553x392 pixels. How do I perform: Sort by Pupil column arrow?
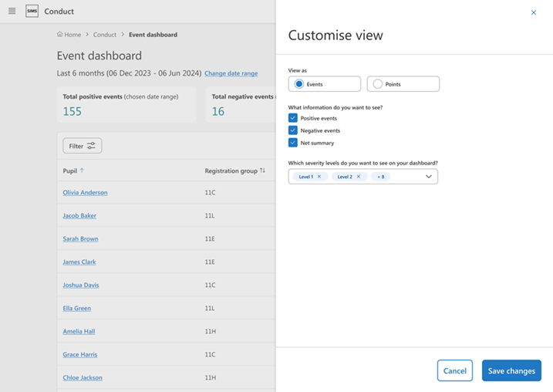coord(83,171)
